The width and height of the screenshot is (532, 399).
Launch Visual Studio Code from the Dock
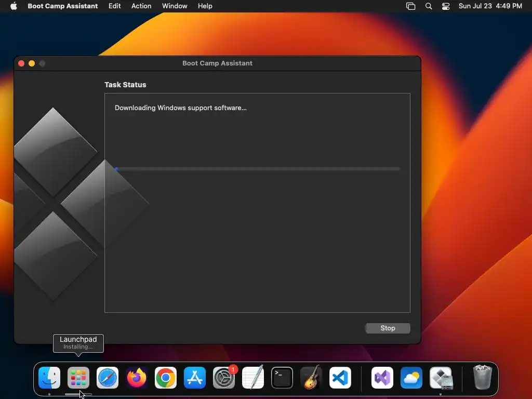coord(340,378)
